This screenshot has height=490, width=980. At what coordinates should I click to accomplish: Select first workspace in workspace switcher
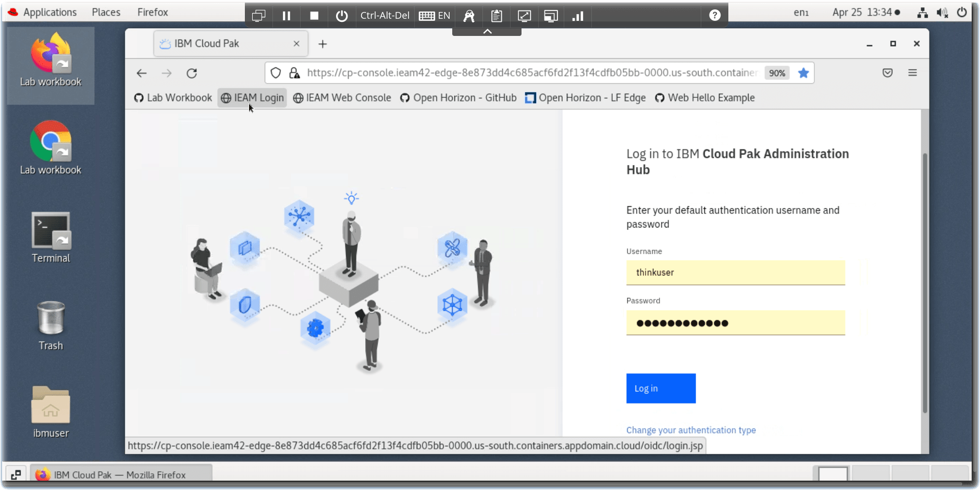tap(833, 474)
